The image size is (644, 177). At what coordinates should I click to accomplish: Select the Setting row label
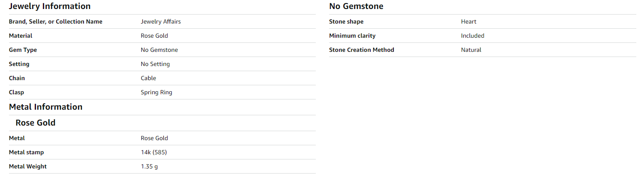point(19,64)
